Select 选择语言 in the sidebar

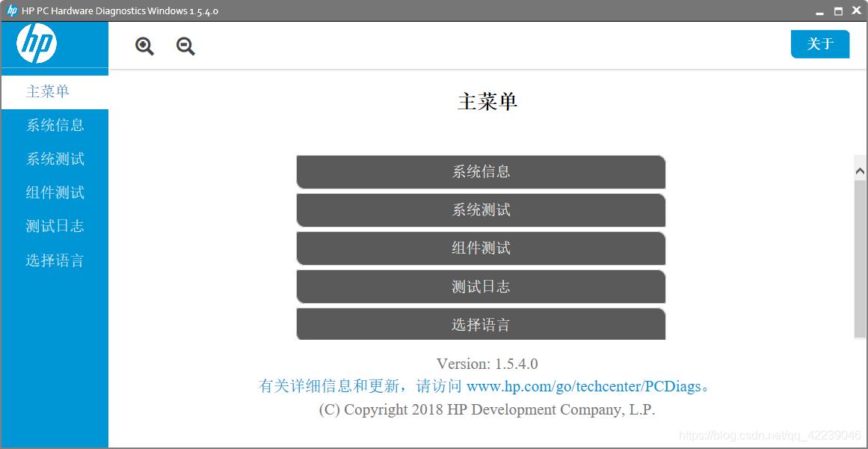point(55,260)
